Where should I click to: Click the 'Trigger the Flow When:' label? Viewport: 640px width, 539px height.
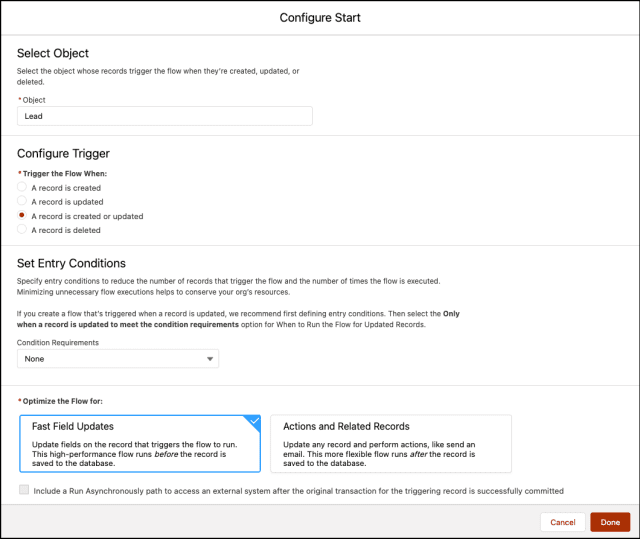(64, 174)
